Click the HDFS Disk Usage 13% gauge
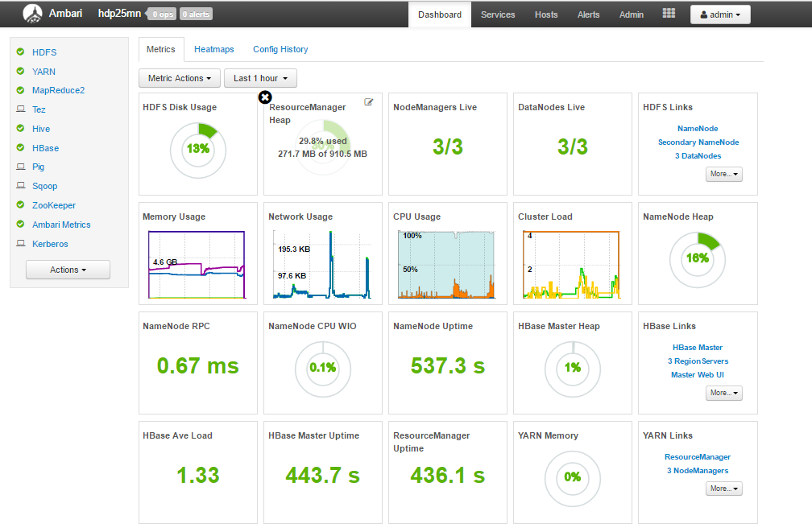 point(198,150)
